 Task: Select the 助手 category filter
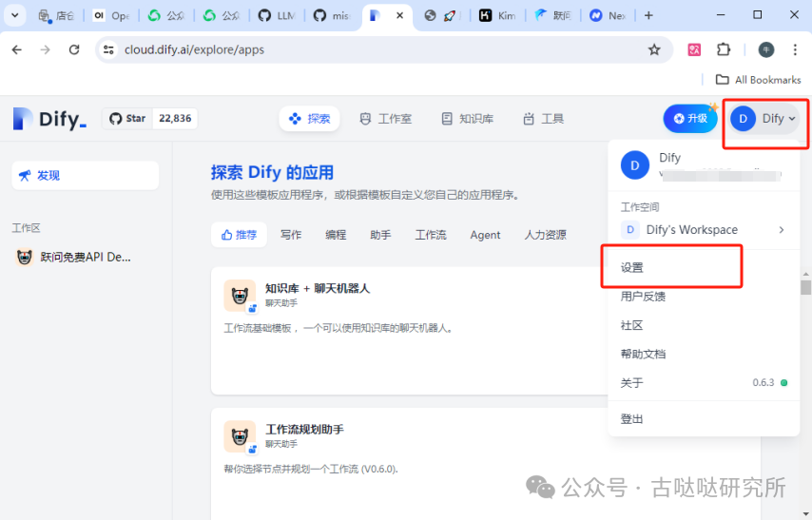[380, 235]
